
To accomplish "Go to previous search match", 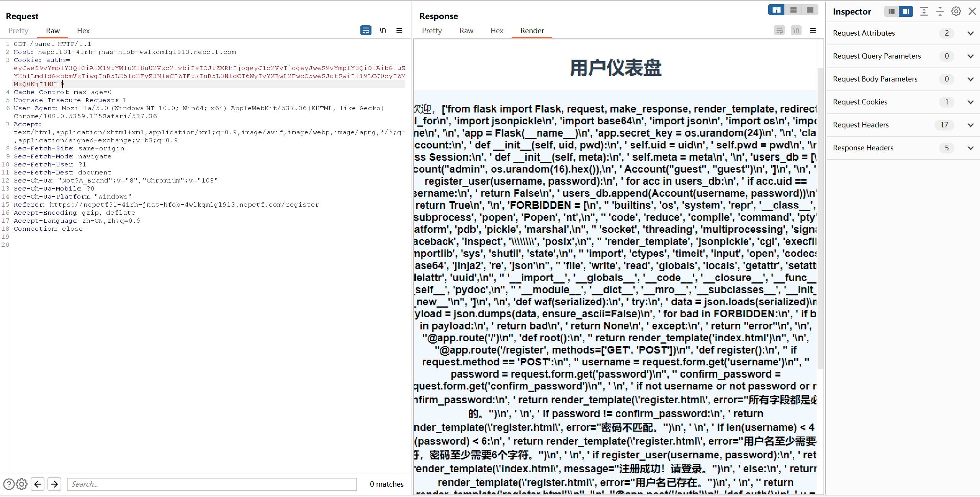I will (38, 484).
